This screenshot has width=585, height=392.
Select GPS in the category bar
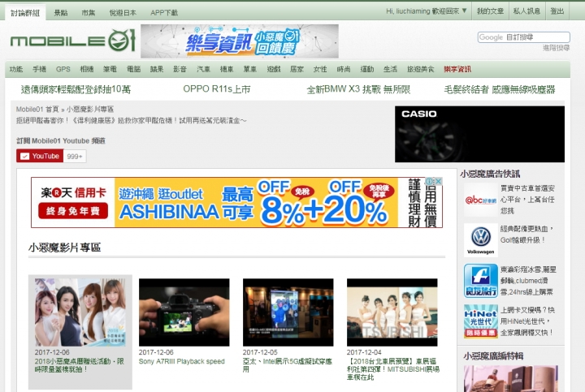click(x=63, y=69)
